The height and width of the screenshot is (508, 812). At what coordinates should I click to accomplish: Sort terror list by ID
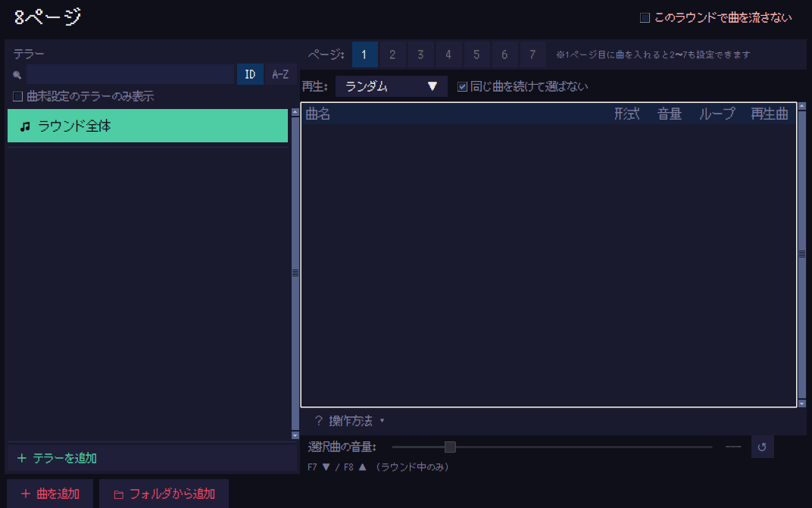coord(250,74)
